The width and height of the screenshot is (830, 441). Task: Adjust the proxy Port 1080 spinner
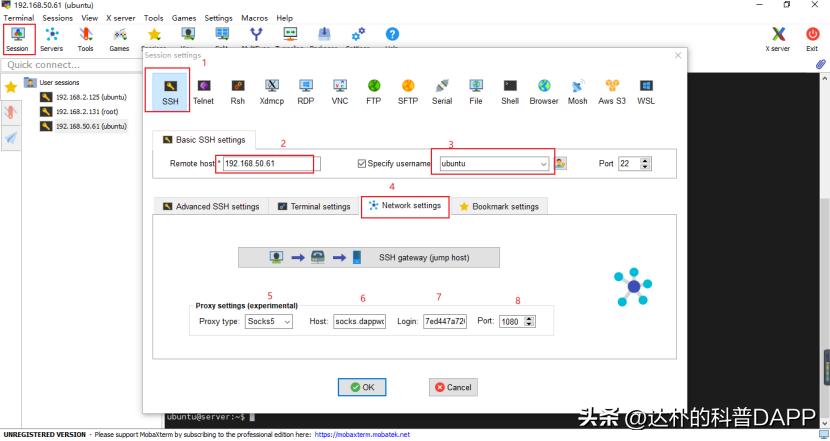529,321
